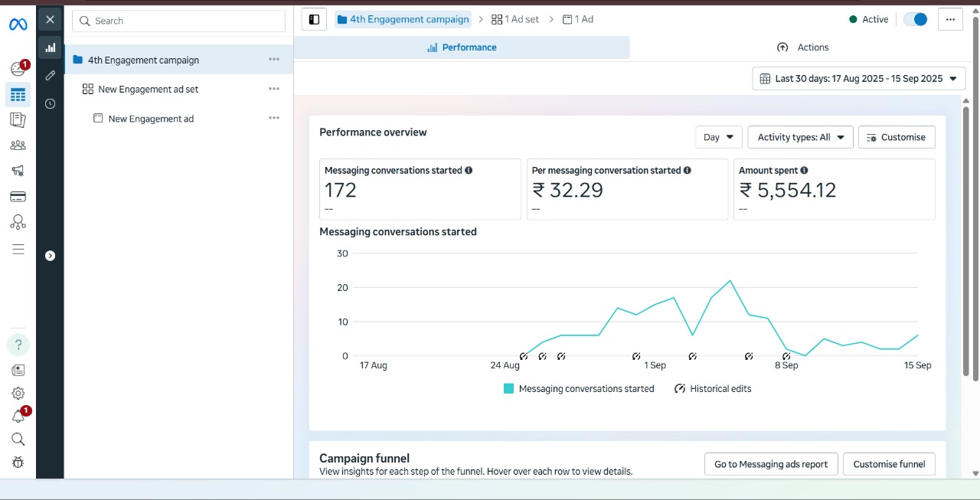Select the Performance tab

(x=462, y=47)
